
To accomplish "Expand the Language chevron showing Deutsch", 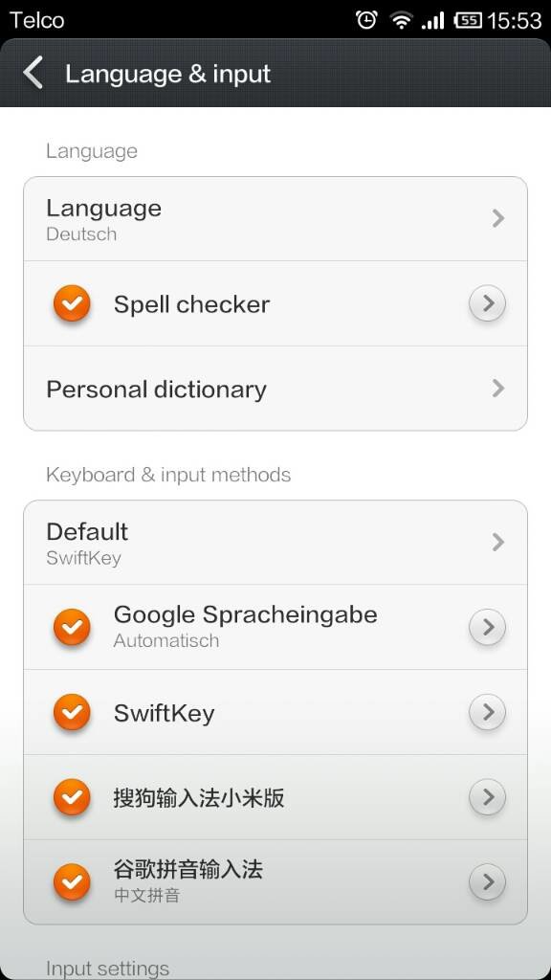I will point(497,218).
